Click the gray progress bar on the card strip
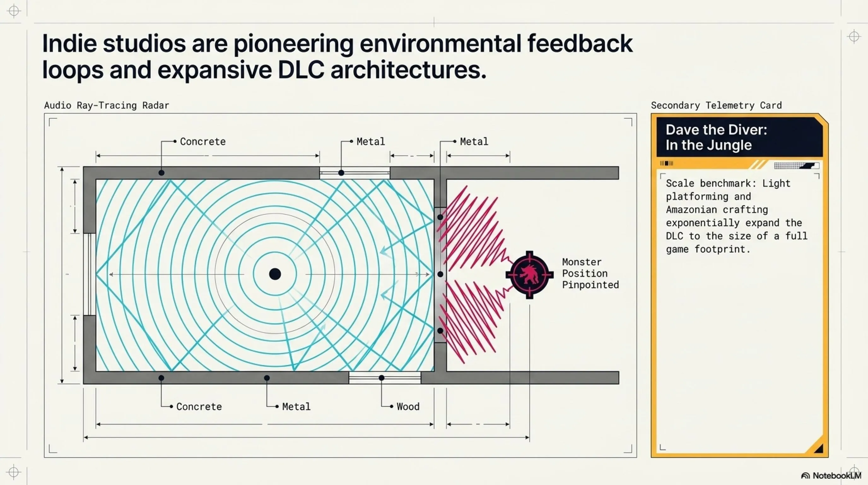The height and width of the screenshot is (485, 868). [797, 165]
